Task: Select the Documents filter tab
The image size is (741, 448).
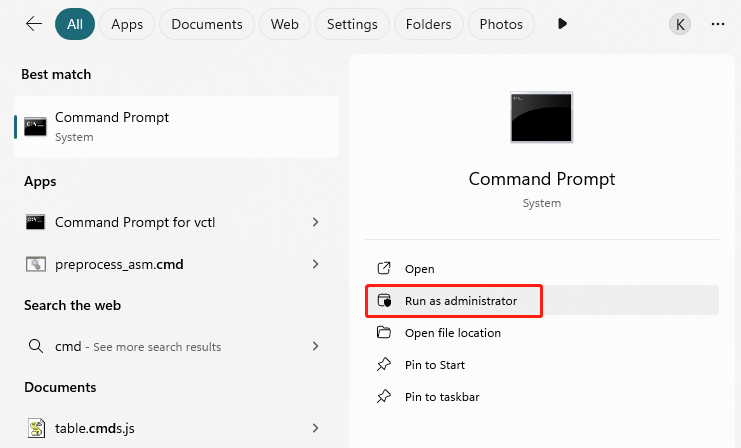Action: [x=206, y=24]
